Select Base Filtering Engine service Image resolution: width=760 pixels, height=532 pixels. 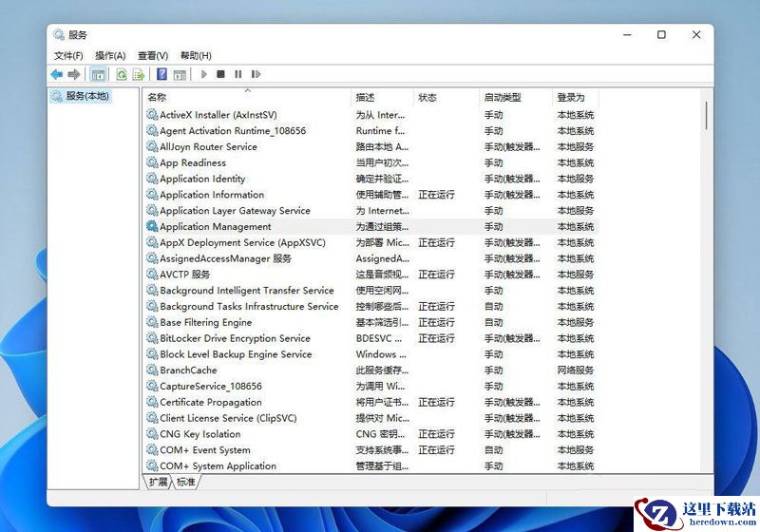(370, 322)
